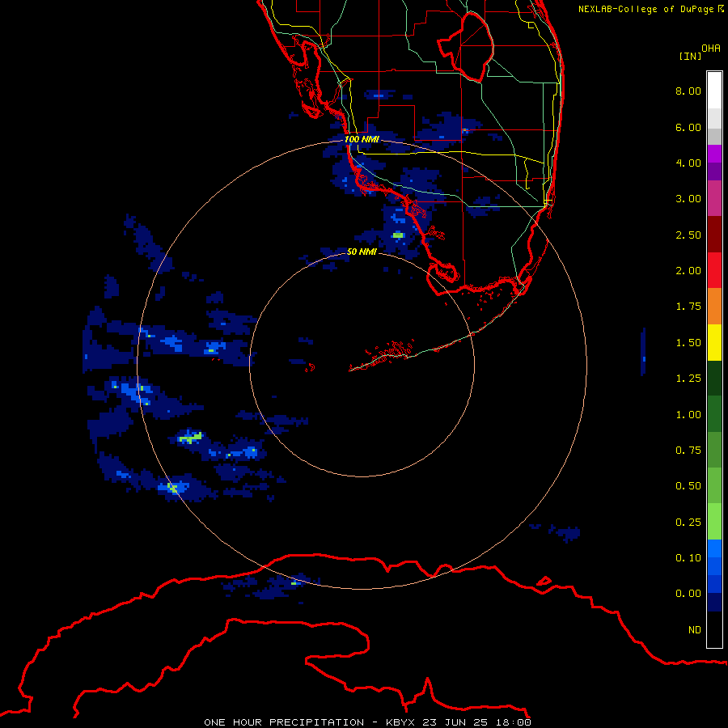Click the 4.00 legend value
Image resolution: width=728 pixels, height=728 pixels.
[688, 163]
